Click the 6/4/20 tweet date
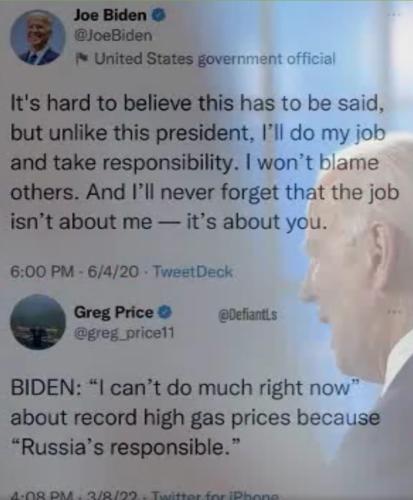Viewport: 413px width, 500px height. coord(113,272)
